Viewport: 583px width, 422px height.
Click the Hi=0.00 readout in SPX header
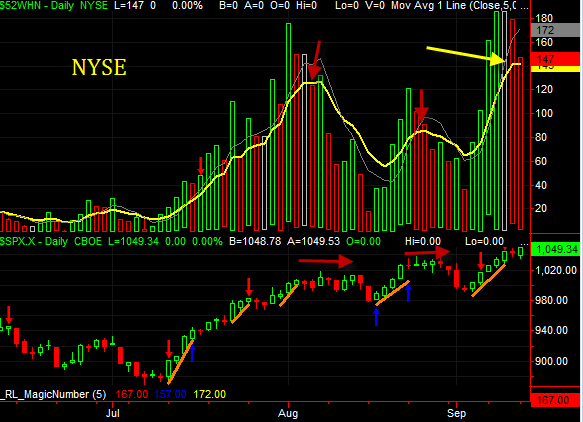pos(423,241)
